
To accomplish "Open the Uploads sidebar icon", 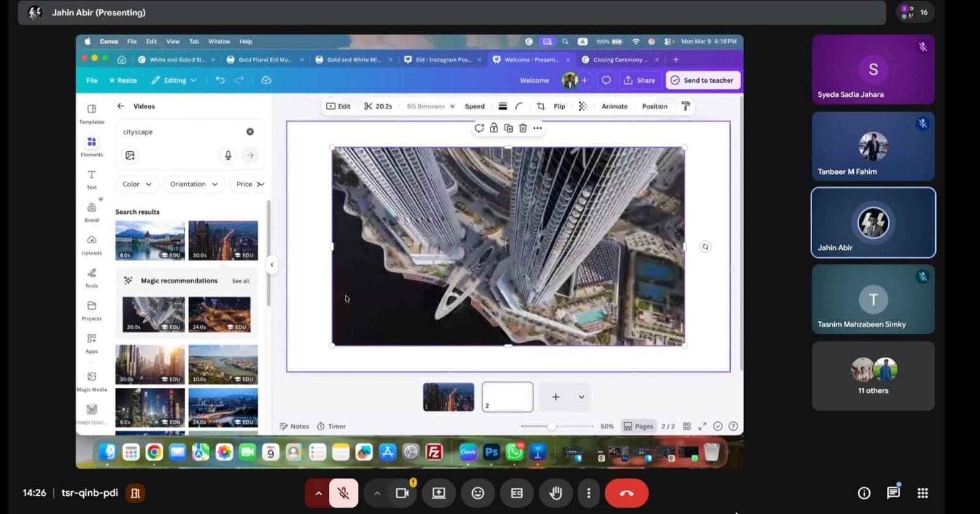I will coord(91,244).
